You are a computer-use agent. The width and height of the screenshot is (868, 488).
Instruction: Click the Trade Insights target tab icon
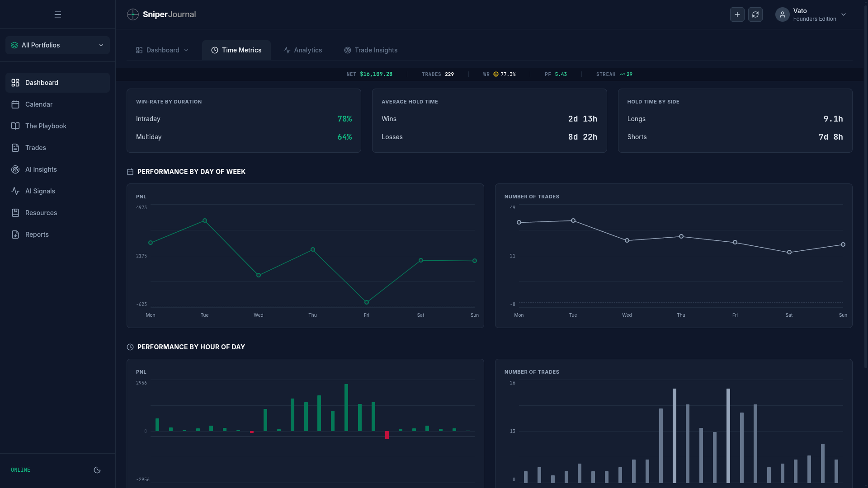point(348,50)
